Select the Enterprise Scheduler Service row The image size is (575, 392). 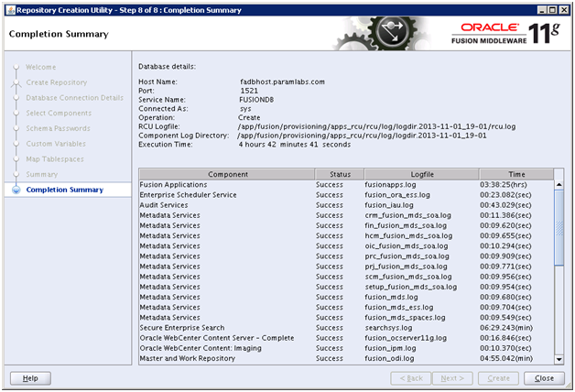click(x=346, y=195)
